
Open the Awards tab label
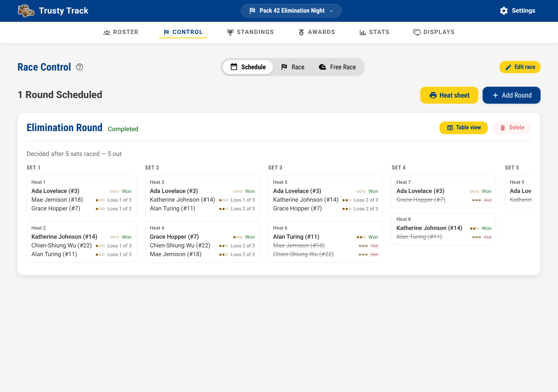pos(322,32)
